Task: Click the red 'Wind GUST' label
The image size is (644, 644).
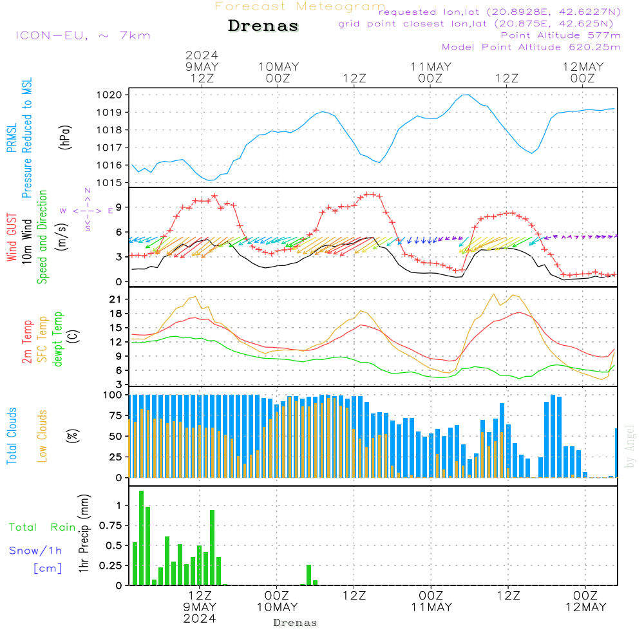Action: tap(12, 237)
